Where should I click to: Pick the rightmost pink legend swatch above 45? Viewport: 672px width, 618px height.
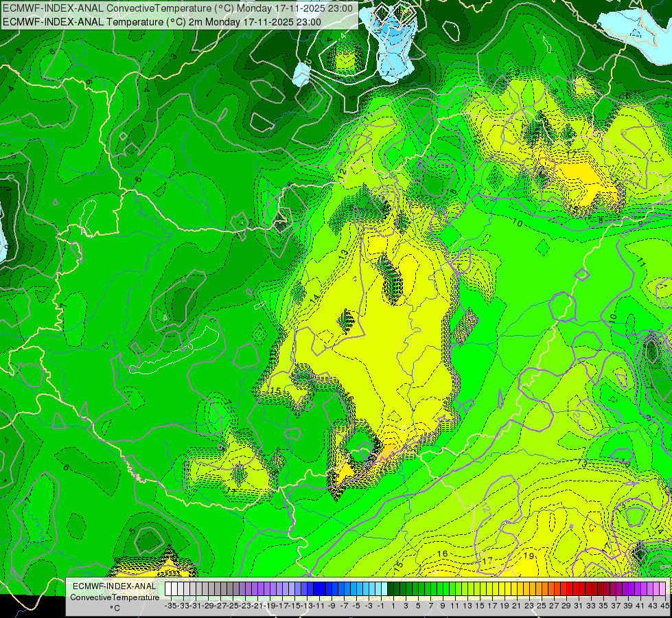point(662,589)
